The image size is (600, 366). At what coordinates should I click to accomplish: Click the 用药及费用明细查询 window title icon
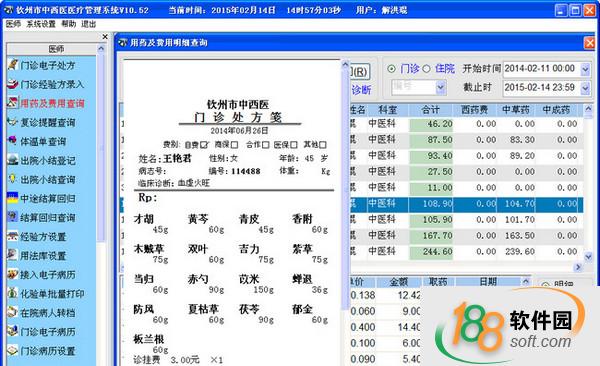point(122,42)
